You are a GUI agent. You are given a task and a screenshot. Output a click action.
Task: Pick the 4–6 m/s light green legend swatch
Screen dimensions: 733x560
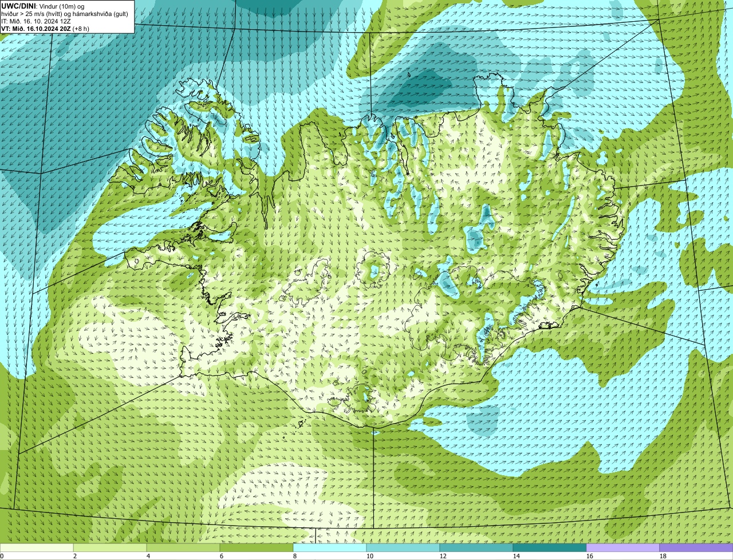tap(183, 548)
